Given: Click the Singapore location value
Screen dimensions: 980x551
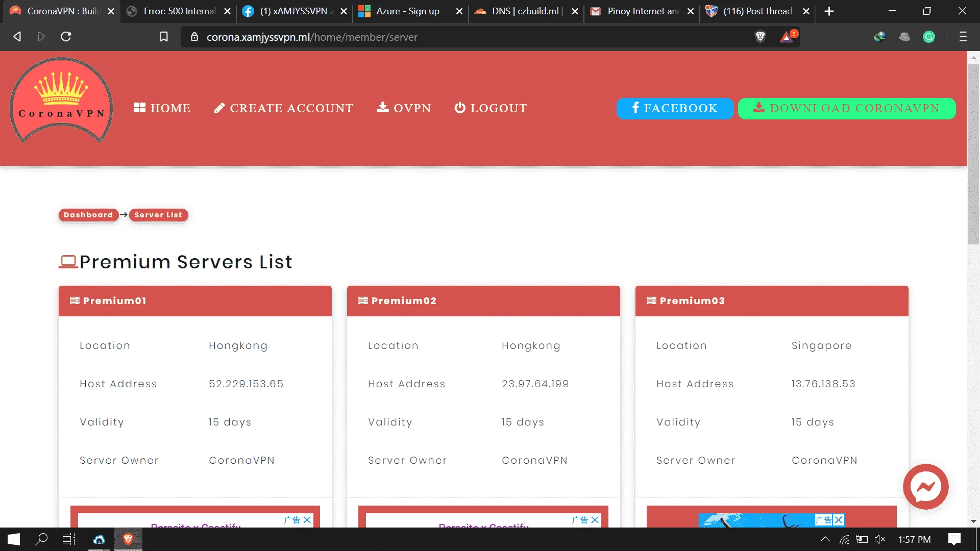Looking at the screenshot, I should (x=822, y=346).
